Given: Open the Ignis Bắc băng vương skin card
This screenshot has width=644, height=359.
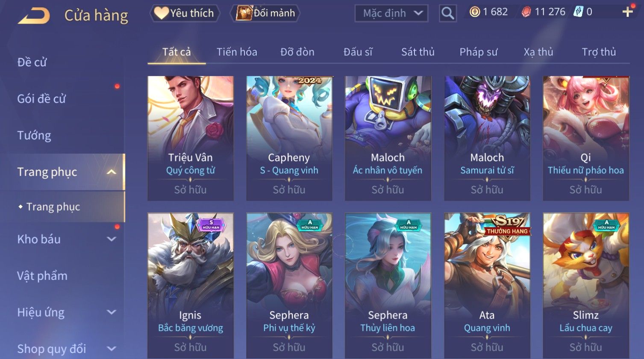Looking at the screenshot, I should (191, 285).
